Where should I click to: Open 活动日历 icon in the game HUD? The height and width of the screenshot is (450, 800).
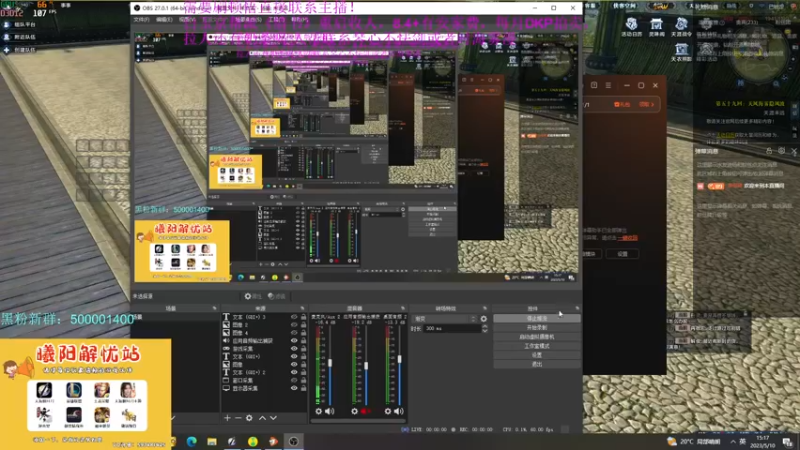point(631,27)
